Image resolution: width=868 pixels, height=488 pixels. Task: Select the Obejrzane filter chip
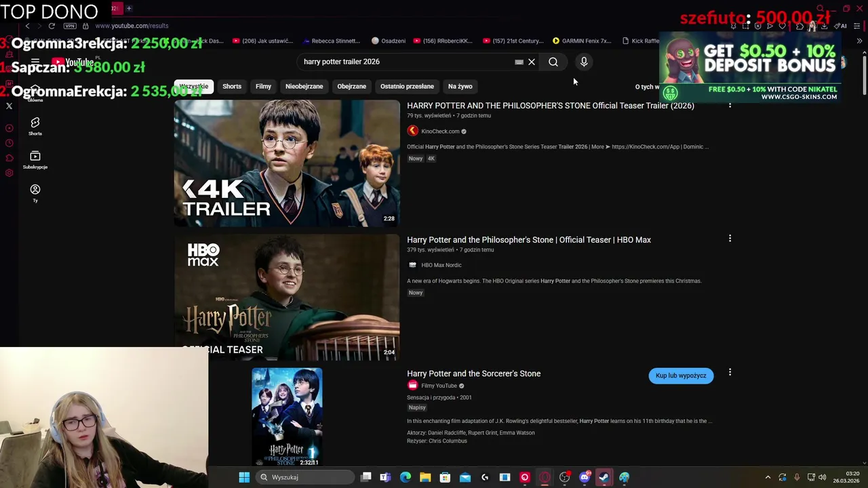351,86
